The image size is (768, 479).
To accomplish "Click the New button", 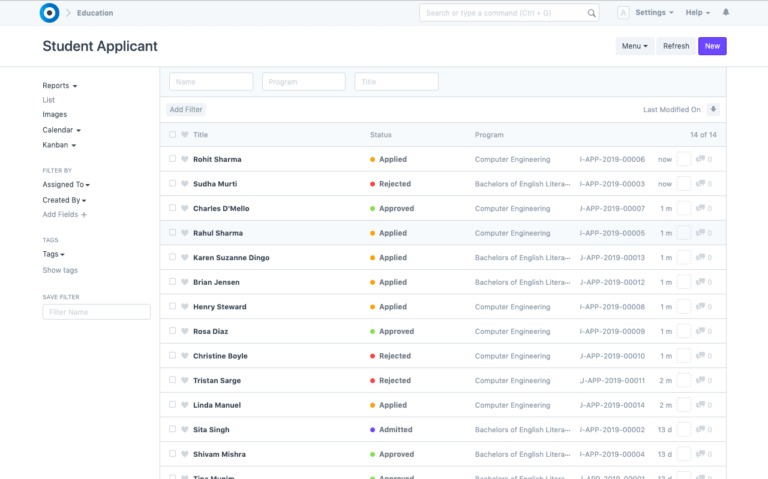I will click(712, 46).
